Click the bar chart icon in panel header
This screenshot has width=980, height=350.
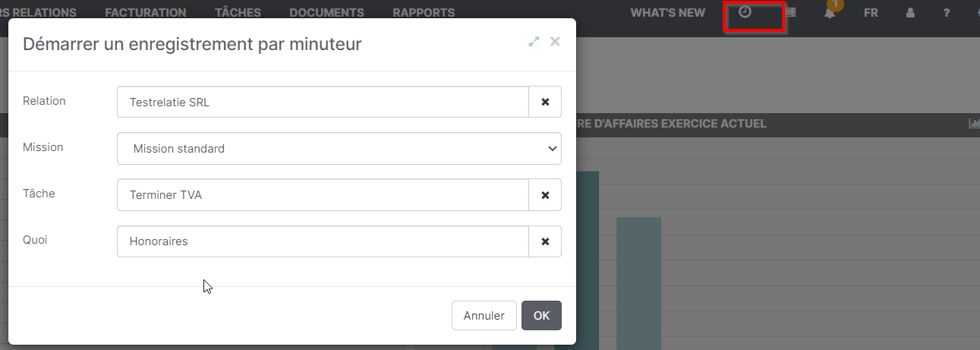974,124
